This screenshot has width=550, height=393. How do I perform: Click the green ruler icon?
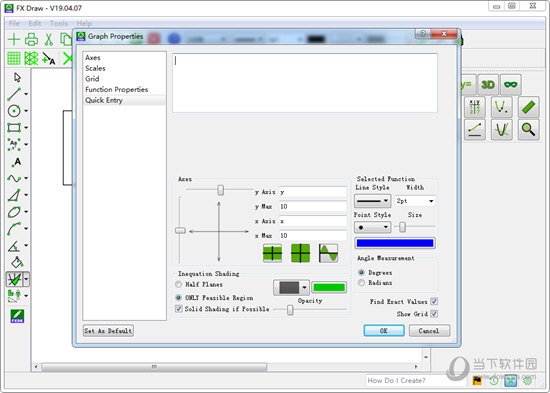(x=528, y=107)
